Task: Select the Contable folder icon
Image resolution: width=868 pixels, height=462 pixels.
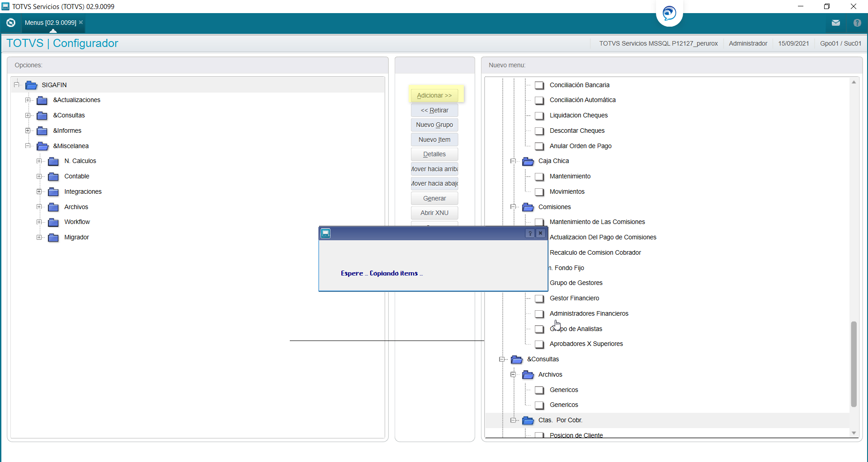Action: click(53, 177)
